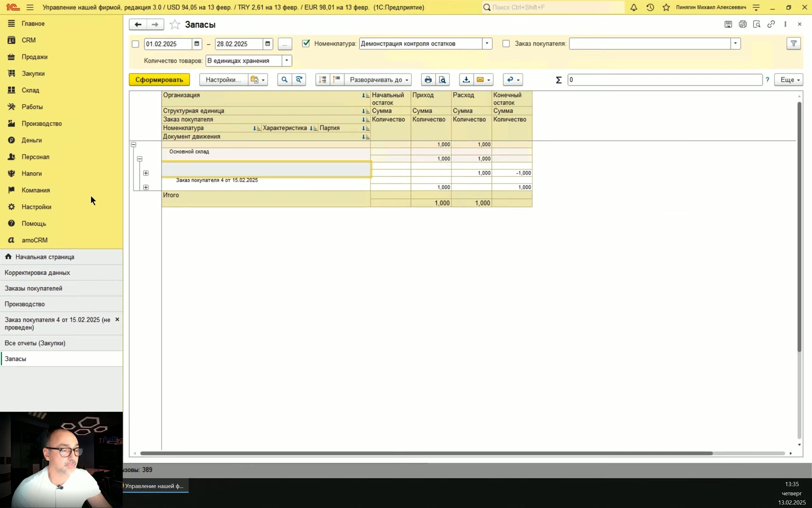Click the Сформировать button
812x508 pixels.
pyautogui.click(x=159, y=80)
